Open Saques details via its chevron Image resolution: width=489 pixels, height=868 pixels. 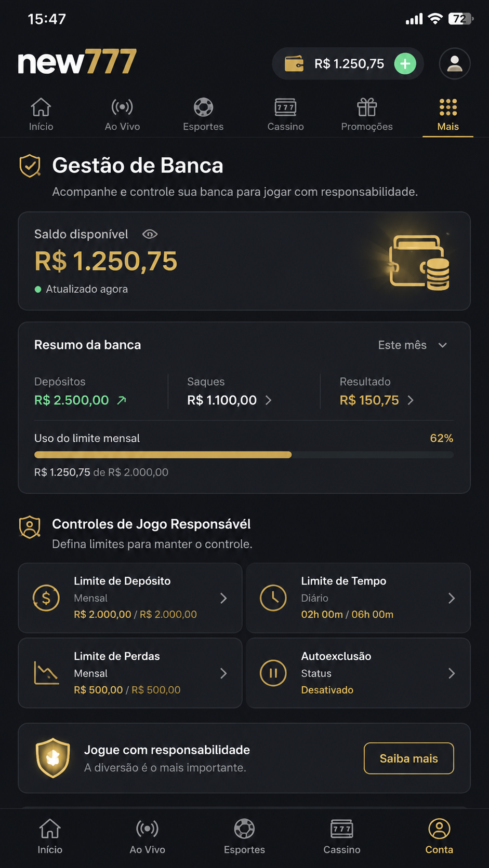(269, 400)
